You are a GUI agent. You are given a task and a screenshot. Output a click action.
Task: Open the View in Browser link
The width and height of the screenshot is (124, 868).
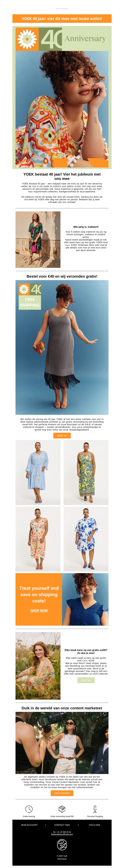(62, 8)
